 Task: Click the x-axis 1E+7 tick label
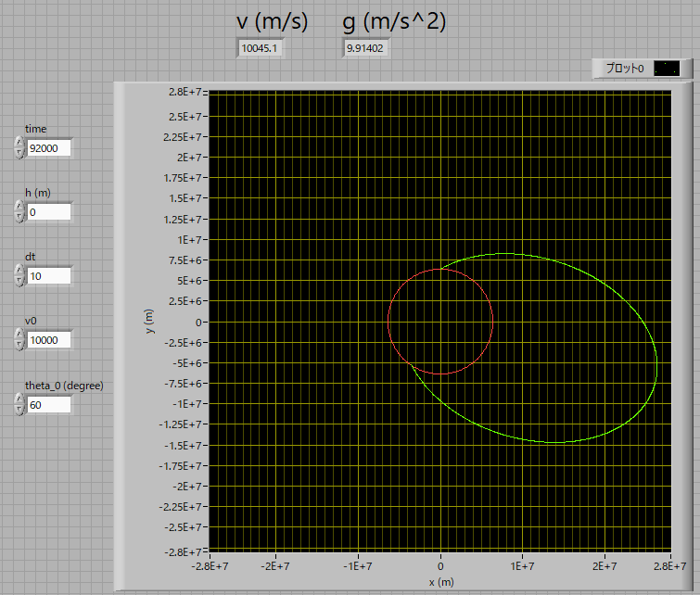click(x=522, y=566)
